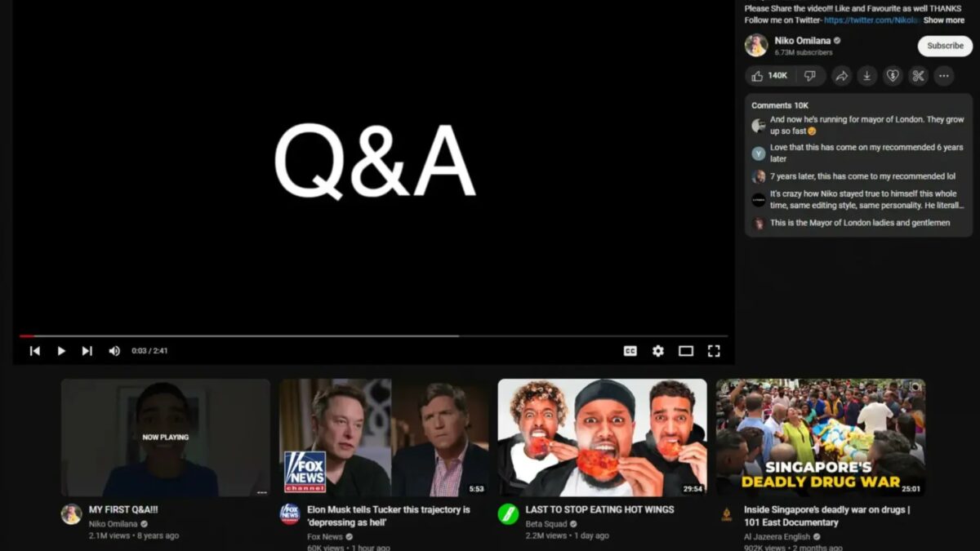
Task: Toggle theater mode view
Action: pos(686,351)
